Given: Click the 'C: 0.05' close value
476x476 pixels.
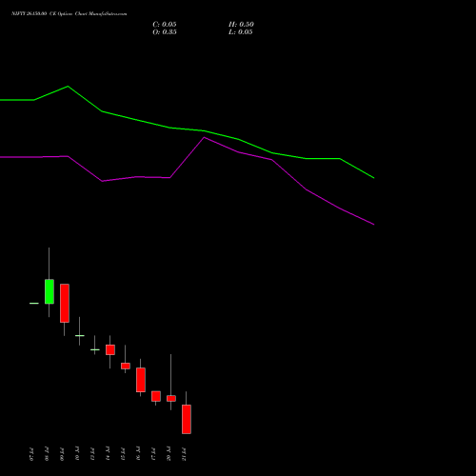Looking at the screenshot, I should click(165, 25).
